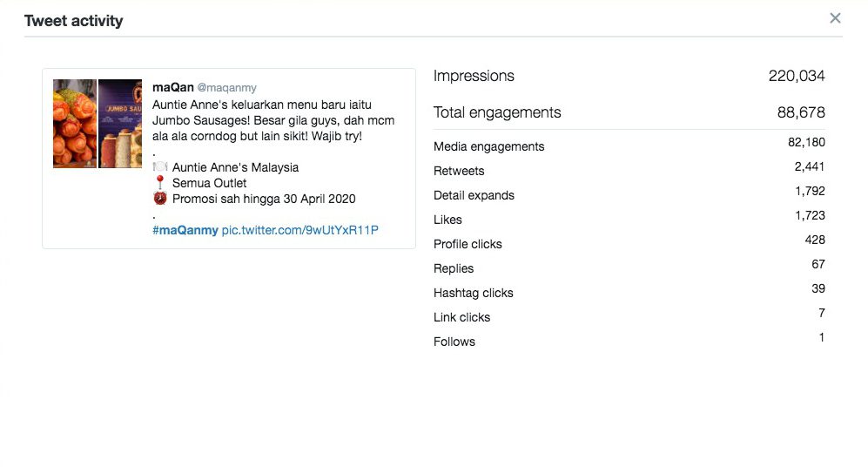Viewport: 868px width, 474px height.
Task: Click the red pin icon beside Semua Outlet
Action: pyautogui.click(x=160, y=182)
